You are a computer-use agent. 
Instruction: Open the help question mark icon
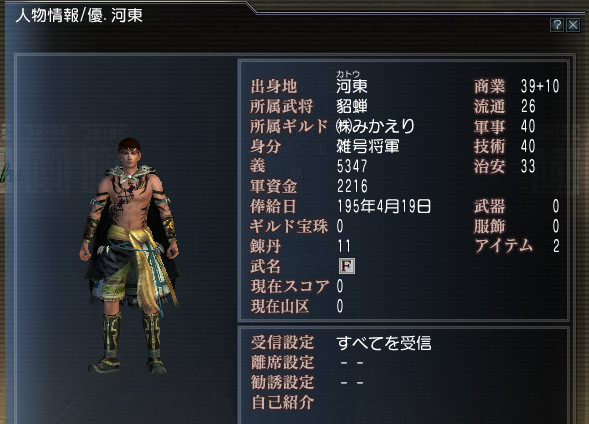[x=557, y=25]
